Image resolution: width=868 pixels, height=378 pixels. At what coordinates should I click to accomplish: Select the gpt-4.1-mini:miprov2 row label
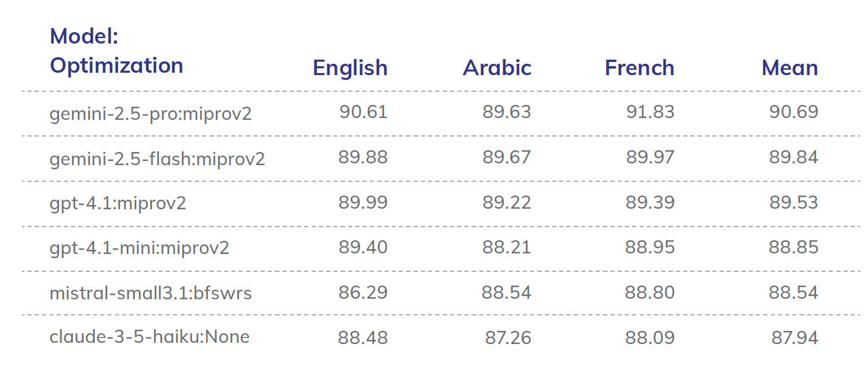tap(139, 248)
